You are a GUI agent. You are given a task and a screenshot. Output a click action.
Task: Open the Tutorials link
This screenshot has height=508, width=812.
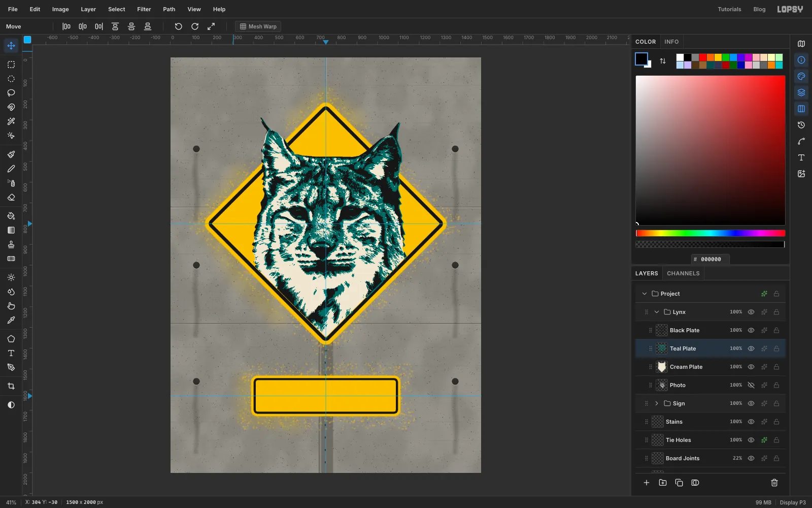click(x=729, y=9)
